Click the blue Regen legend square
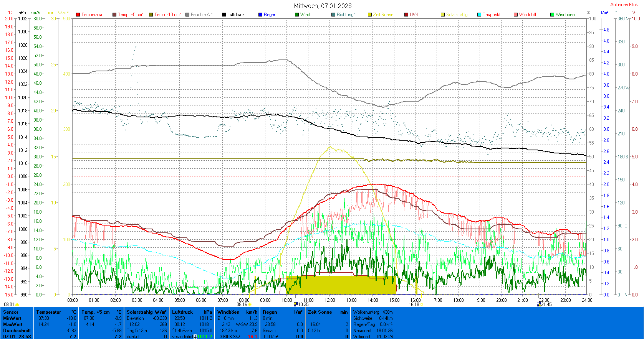Screen dimensions: 644x339 point(260,15)
